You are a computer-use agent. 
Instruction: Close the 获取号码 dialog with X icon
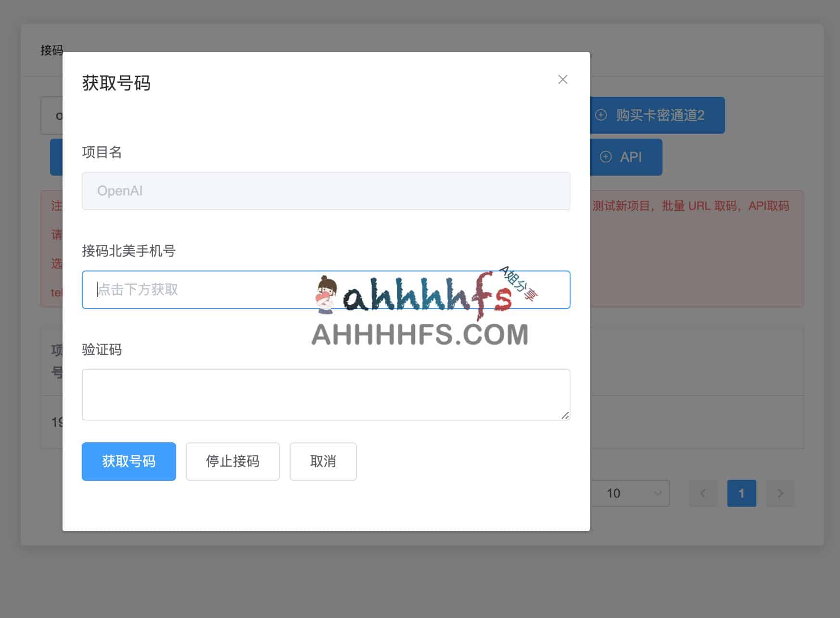562,79
